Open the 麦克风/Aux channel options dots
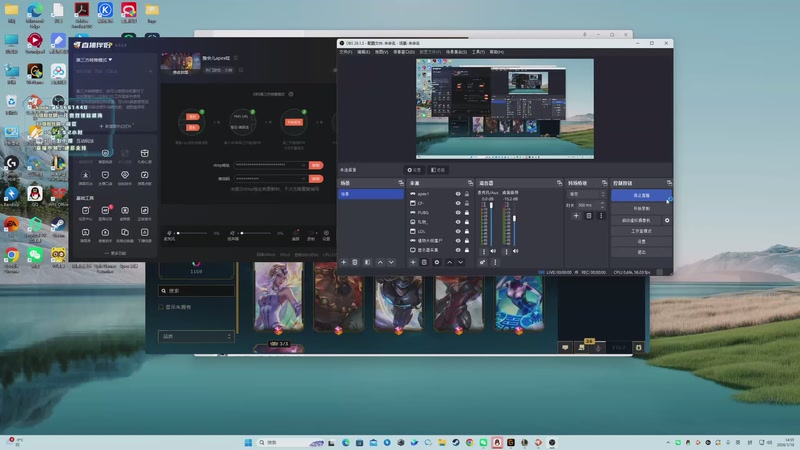The width and height of the screenshot is (800, 450). pos(484,252)
